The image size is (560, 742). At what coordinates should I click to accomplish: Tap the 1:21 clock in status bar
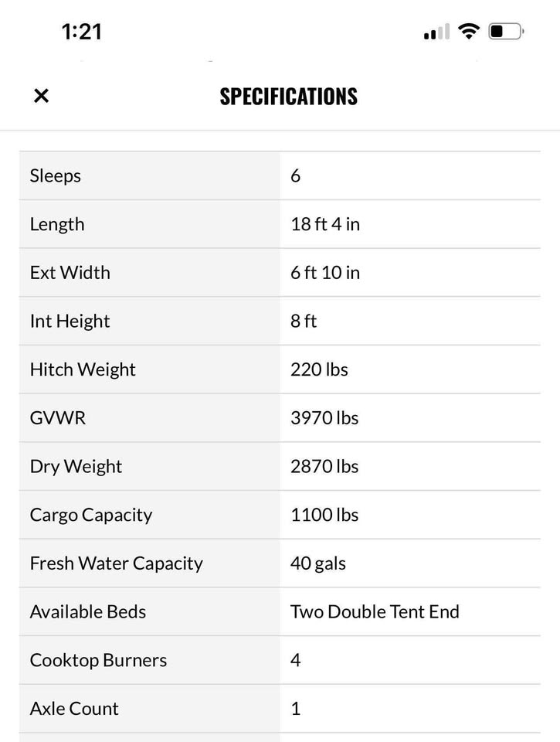click(x=81, y=32)
